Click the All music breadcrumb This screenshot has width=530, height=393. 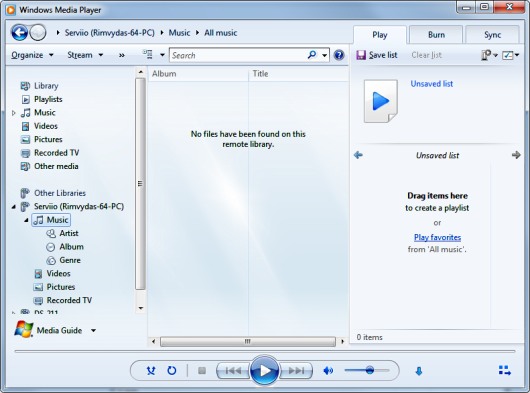(220, 33)
